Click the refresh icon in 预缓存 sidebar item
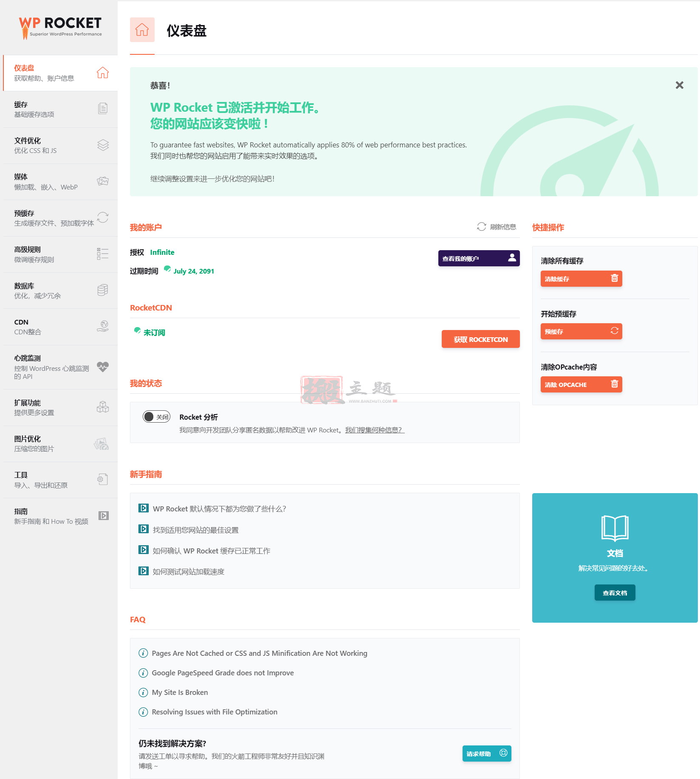Screen dimensions: 700x779 tap(103, 217)
